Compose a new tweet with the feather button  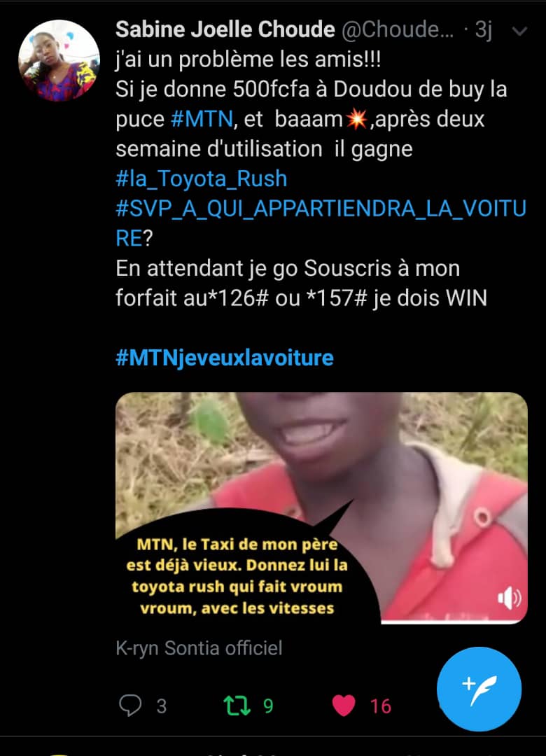click(x=479, y=689)
